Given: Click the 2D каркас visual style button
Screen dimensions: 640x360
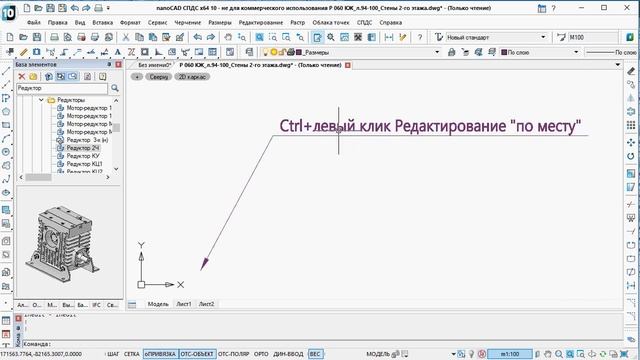Looking at the screenshot, I should 192,77.
